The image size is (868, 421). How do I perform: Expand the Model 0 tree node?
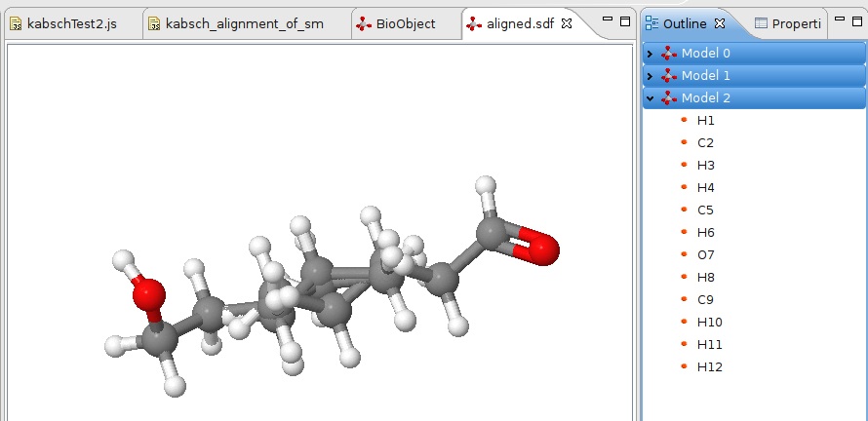(x=651, y=53)
